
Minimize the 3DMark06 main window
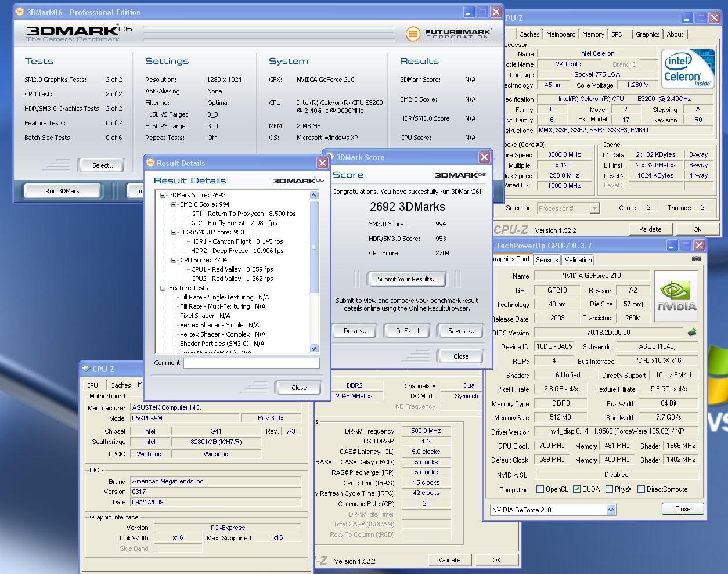point(468,12)
